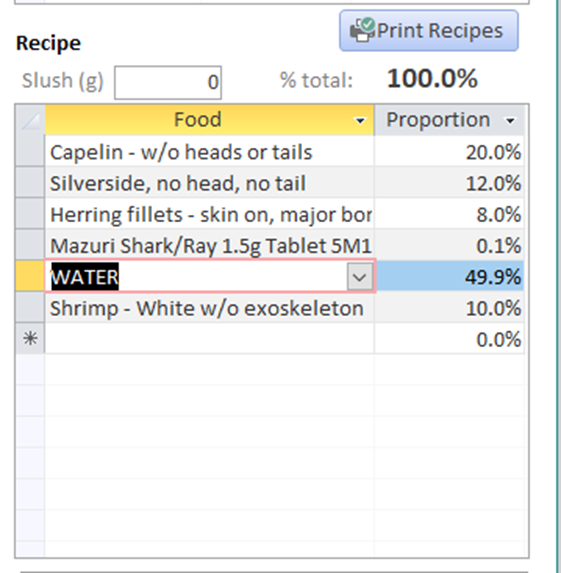The height and width of the screenshot is (573, 561).
Task: Select the WATER row selector
Action: pos(30,276)
